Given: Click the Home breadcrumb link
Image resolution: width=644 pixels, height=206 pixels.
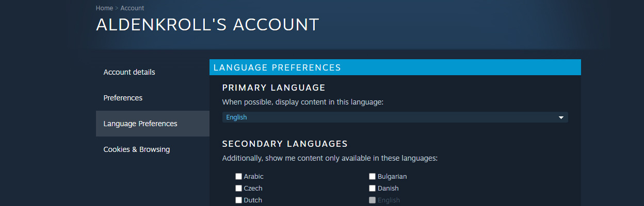Looking at the screenshot, I should click(x=104, y=8).
